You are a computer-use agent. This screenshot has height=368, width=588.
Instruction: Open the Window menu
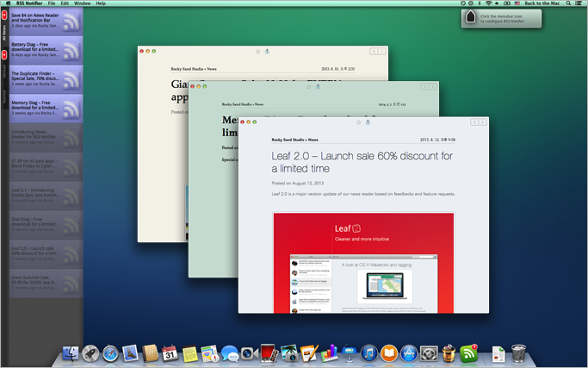[82, 3]
